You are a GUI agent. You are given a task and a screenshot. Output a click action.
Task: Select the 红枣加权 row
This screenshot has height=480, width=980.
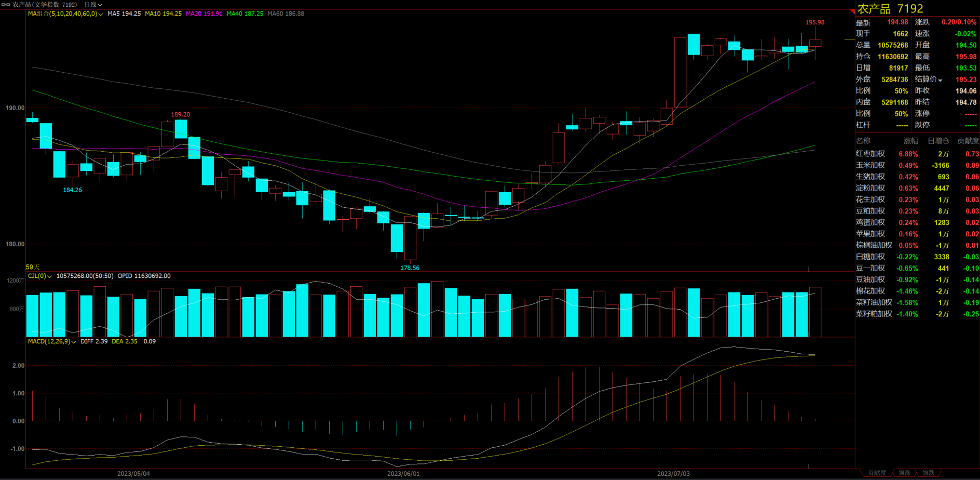(917, 154)
